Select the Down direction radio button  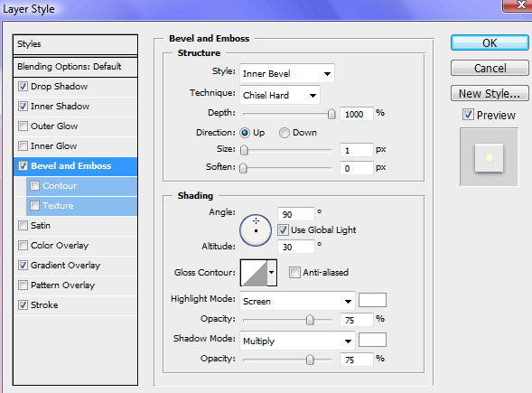285,133
